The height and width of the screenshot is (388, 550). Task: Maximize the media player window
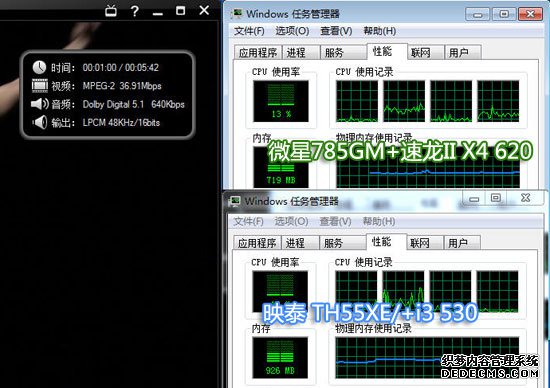(x=180, y=11)
